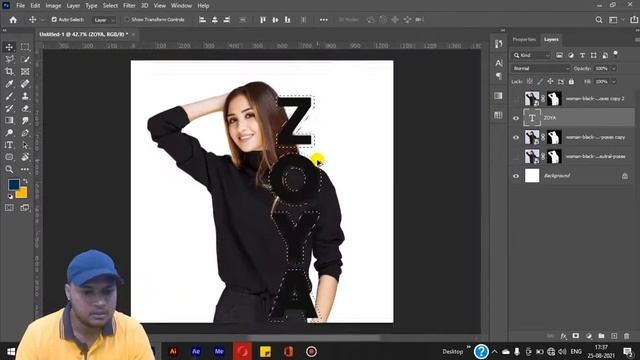Select the ZOYA layer thumbnail
640x360 pixels.
click(532, 118)
